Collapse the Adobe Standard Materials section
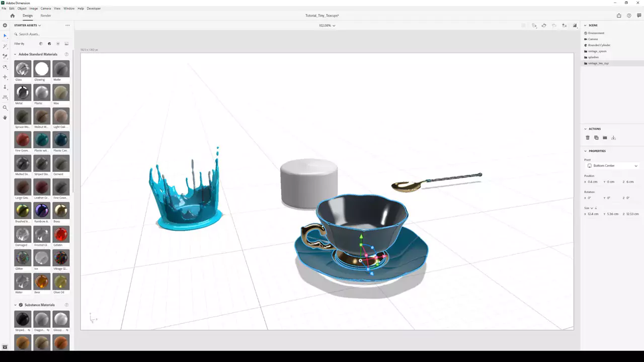The height and width of the screenshot is (362, 644). click(x=15, y=54)
